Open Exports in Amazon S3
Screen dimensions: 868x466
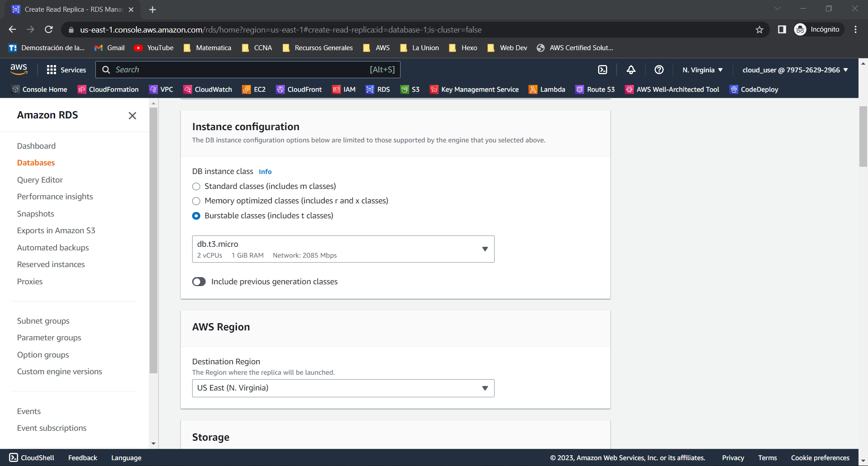tap(56, 231)
